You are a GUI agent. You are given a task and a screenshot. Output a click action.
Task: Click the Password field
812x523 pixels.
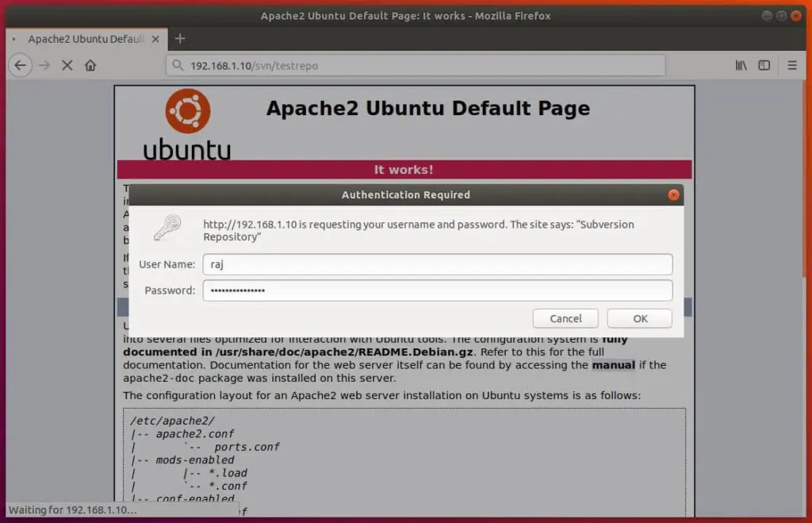point(438,290)
